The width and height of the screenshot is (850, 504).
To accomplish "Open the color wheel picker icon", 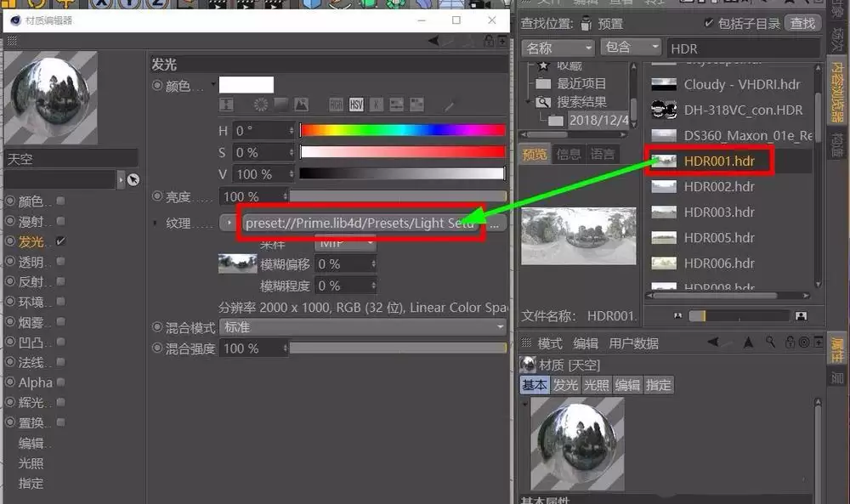I will click(x=260, y=104).
